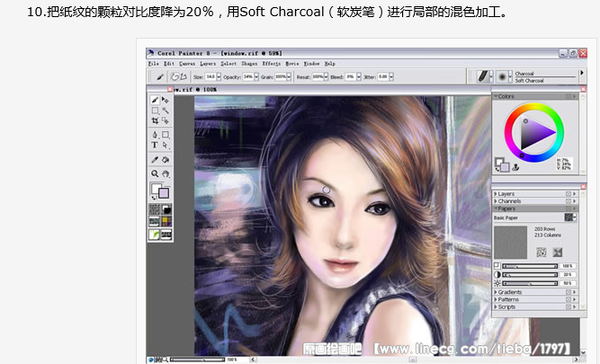Choose freehand strokes button on property bar
Screen dimensions: 600x364
tap(175, 77)
